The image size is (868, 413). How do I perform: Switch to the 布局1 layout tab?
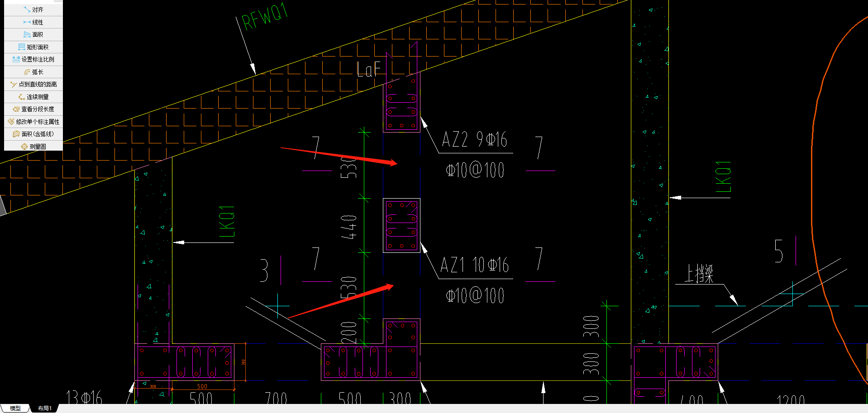click(x=44, y=408)
